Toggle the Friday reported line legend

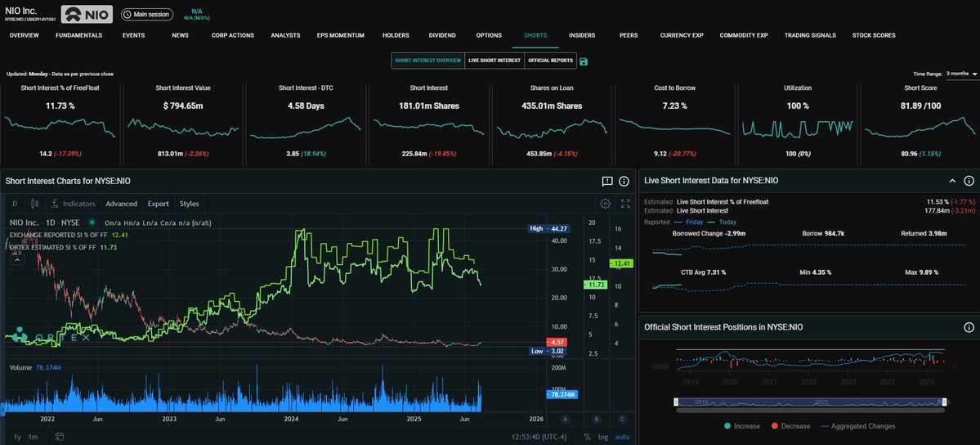(x=689, y=222)
